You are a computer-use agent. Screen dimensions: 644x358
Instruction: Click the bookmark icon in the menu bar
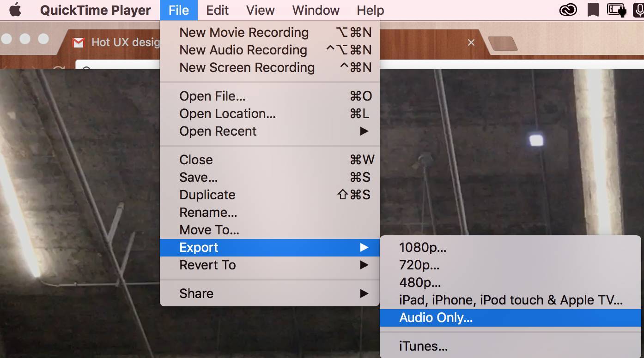point(593,10)
